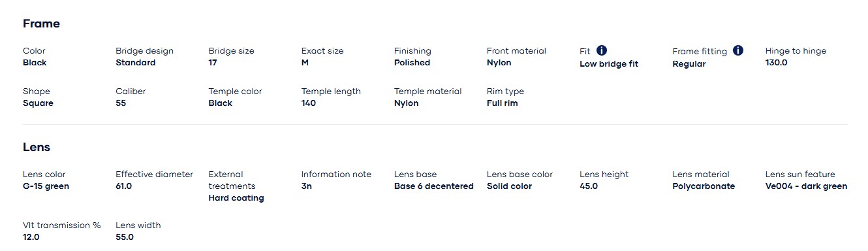Screen dimensions: 868x251
Task: Click the Polycarbonate lens material value
Action: [x=704, y=186]
